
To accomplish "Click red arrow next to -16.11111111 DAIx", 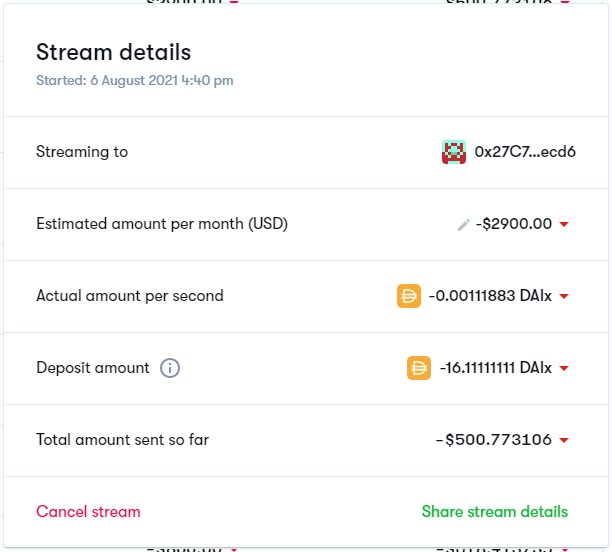I will pyautogui.click(x=564, y=368).
